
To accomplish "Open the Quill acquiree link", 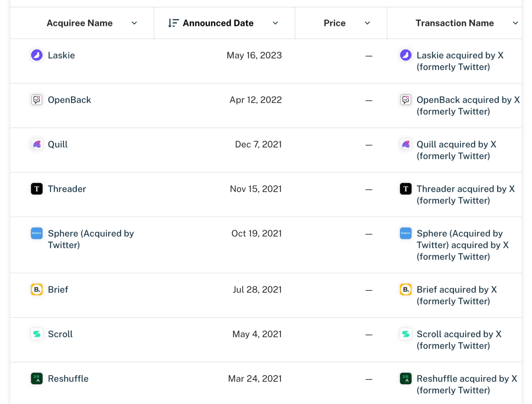I will pyautogui.click(x=57, y=144).
